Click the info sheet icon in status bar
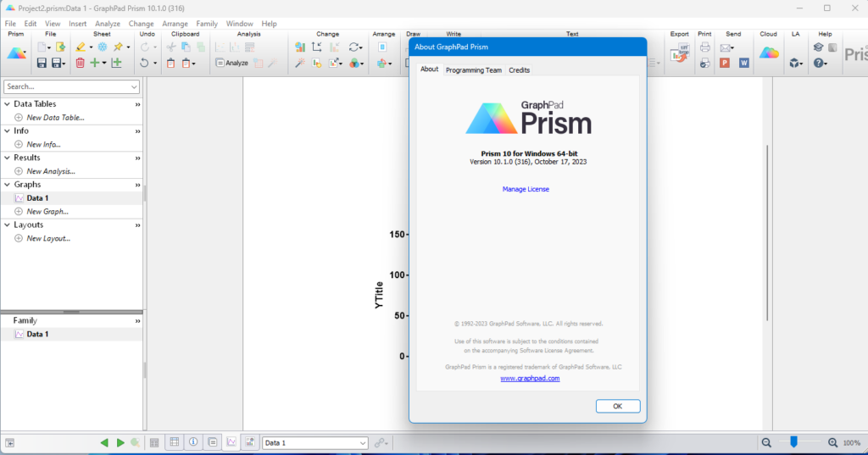 click(193, 442)
